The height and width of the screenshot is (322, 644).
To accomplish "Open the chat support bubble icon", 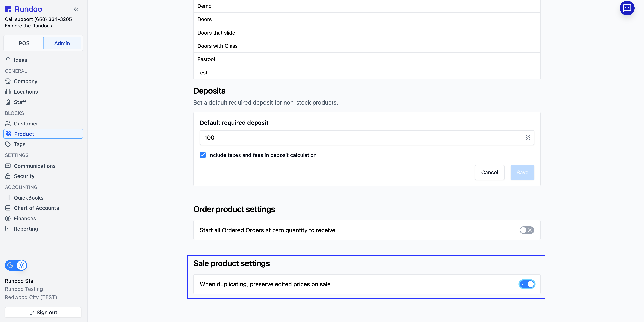I will (627, 8).
